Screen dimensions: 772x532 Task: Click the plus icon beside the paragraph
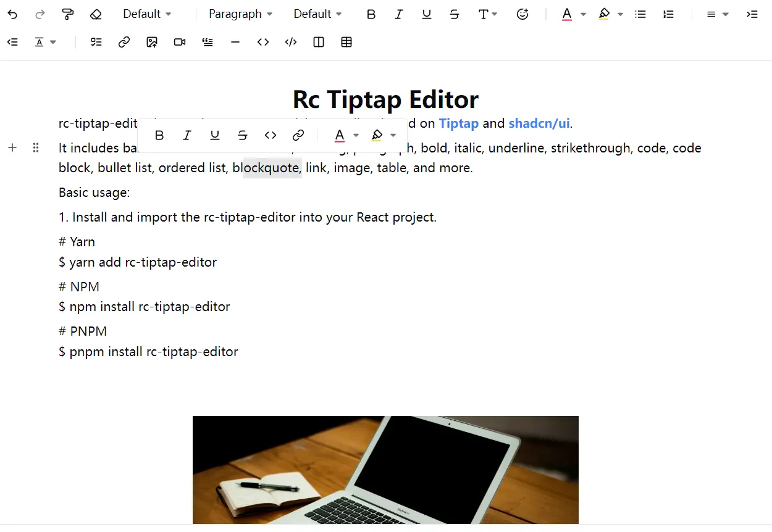(x=12, y=148)
